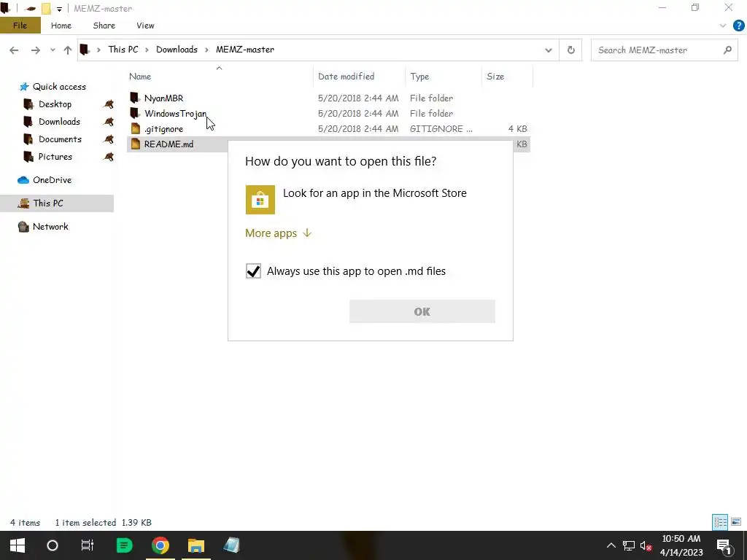Open Downloads in the navigation pane
Image resolution: width=747 pixels, height=560 pixels.
(x=59, y=122)
